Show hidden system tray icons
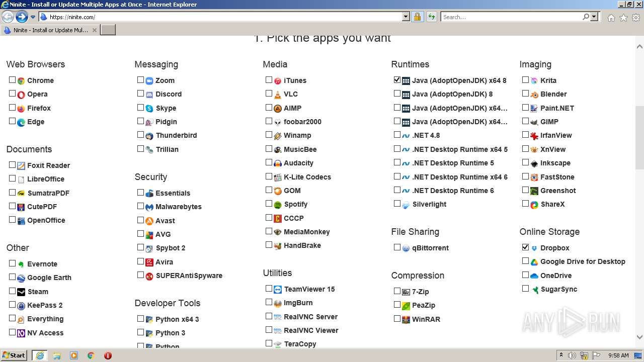Viewport: 644px width, 362px height. pyautogui.click(x=561, y=355)
